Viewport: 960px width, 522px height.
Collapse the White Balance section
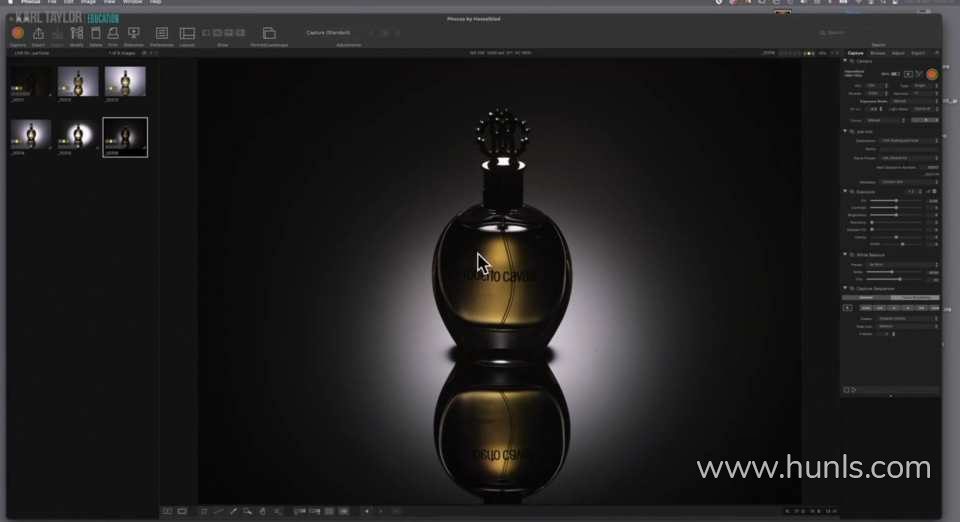846,254
